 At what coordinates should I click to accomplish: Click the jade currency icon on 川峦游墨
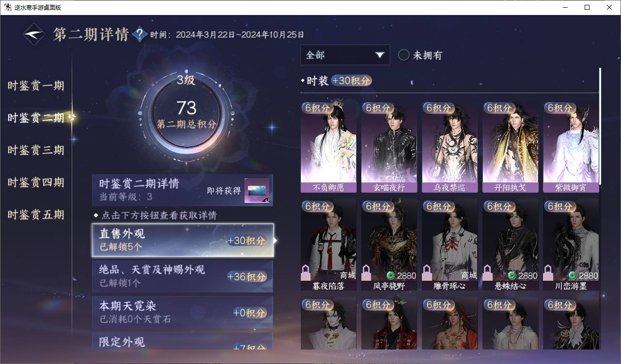tap(573, 275)
